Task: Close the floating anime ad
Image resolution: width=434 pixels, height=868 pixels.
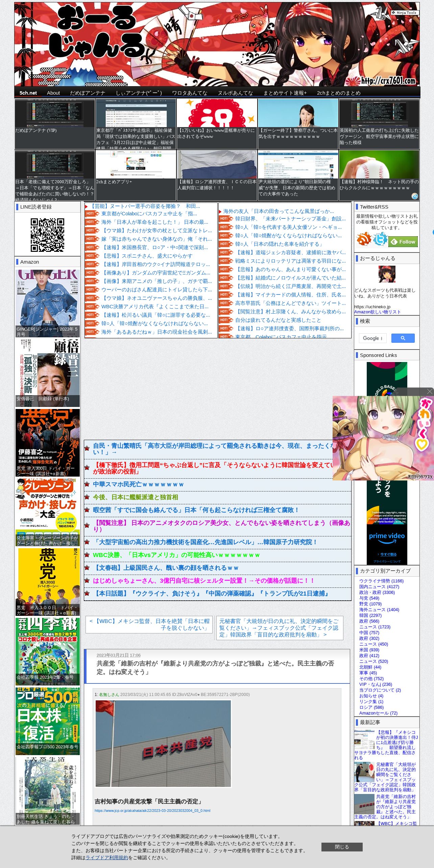Action: pos(430,391)
